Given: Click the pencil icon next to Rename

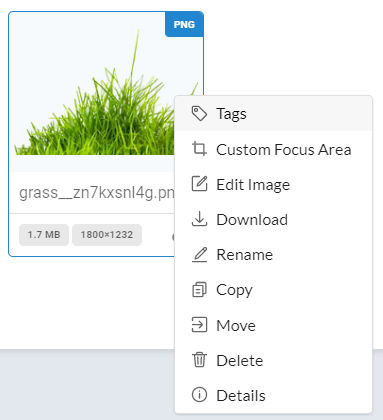Looking at the screenshot, I should 199,254.
